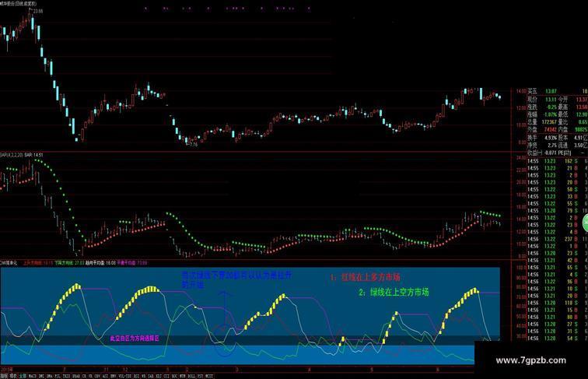588x379 pixels.
Task: Click the stock title at top-left
Action: coord(19,3)
